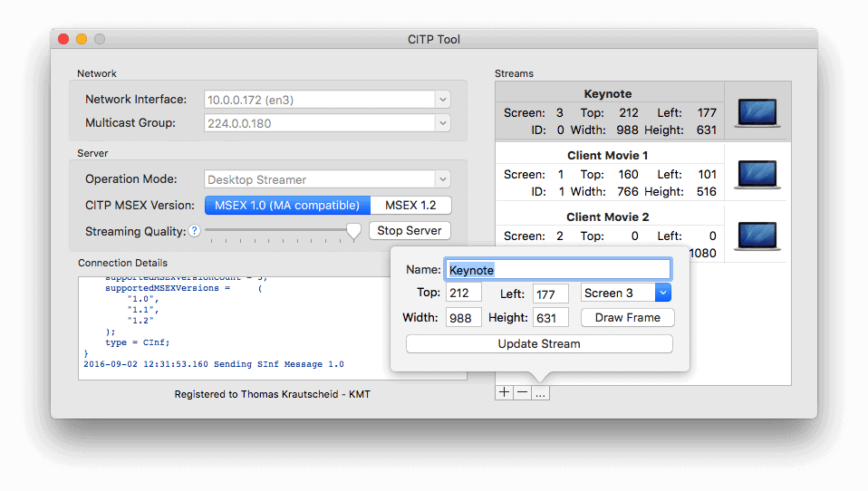
Task: Click the supportedMSEXVersions log line
Action: (184, 288)
